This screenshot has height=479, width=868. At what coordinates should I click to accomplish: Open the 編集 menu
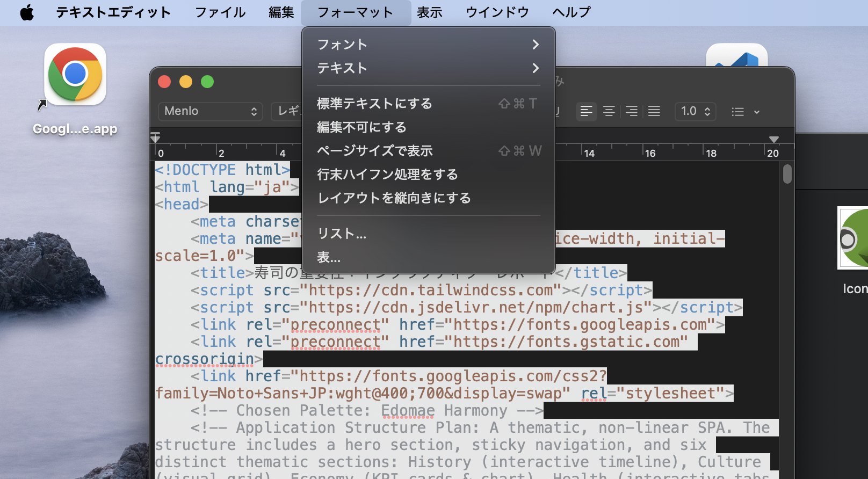(x=281, y=12)
